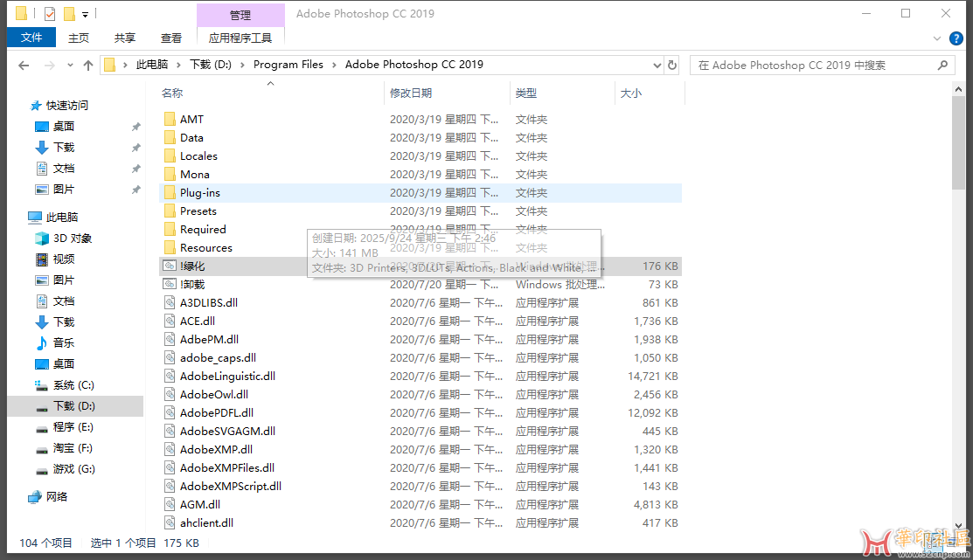This screenshot has width=973, height=560.
Task: Open Customize Quick Access Toolbar dropdown
Action: coord(85,15)
